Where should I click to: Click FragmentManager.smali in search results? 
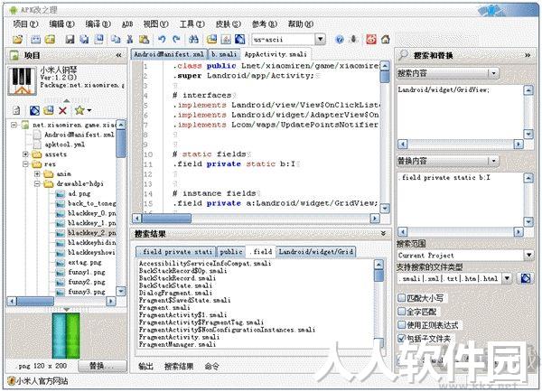177,344
